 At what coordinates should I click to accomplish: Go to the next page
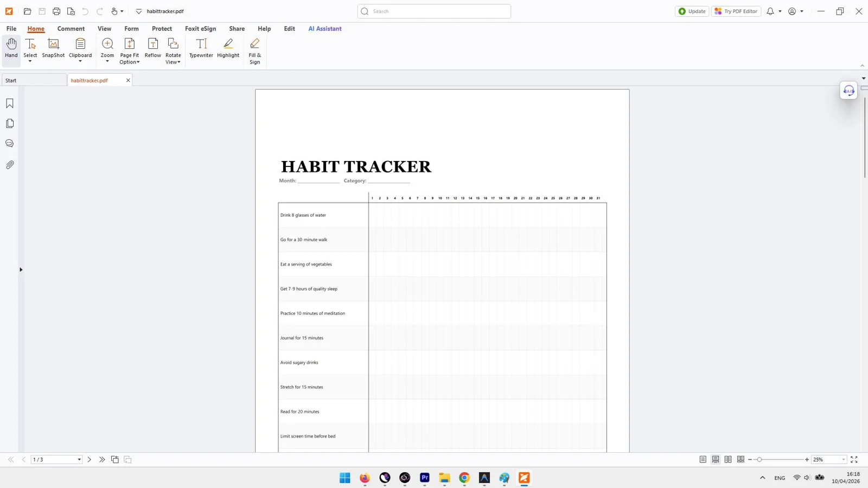click(90, 460)
